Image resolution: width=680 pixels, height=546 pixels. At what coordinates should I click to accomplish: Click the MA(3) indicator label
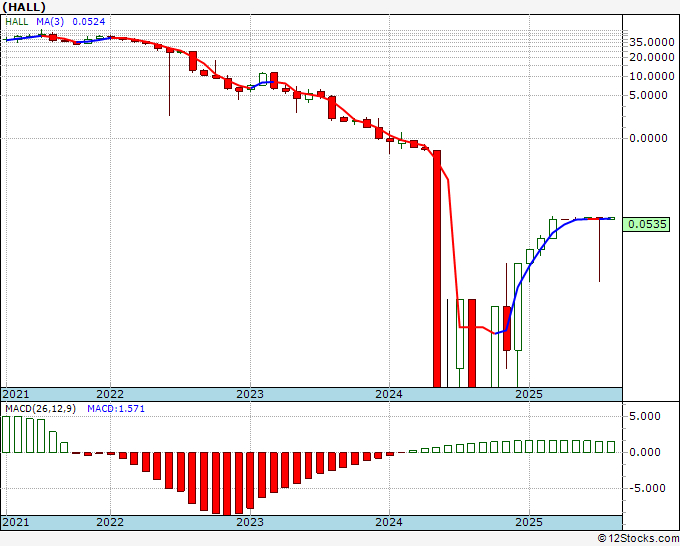(x=49, y=22)
